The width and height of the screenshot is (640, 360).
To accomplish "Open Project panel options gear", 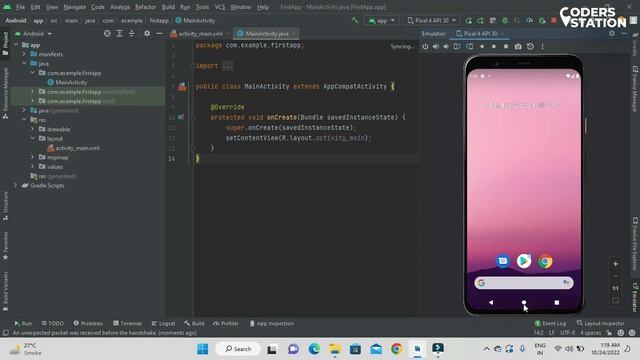I will click(x=147, y=33).
